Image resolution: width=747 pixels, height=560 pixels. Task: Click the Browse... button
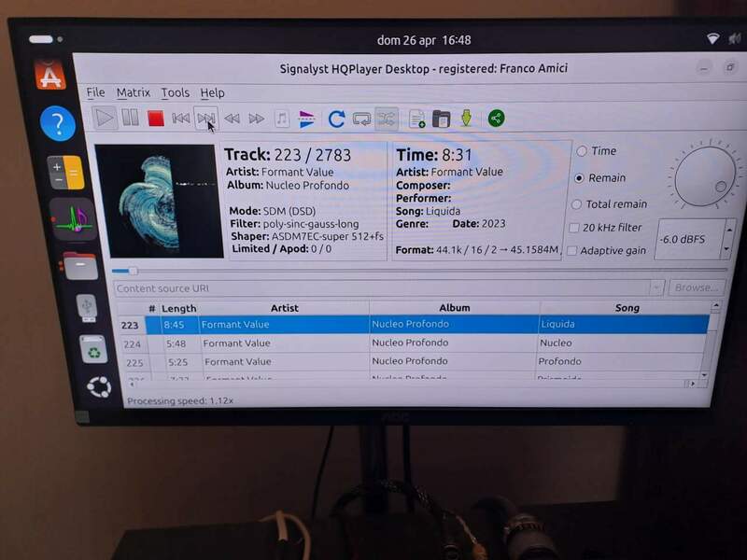696,287
